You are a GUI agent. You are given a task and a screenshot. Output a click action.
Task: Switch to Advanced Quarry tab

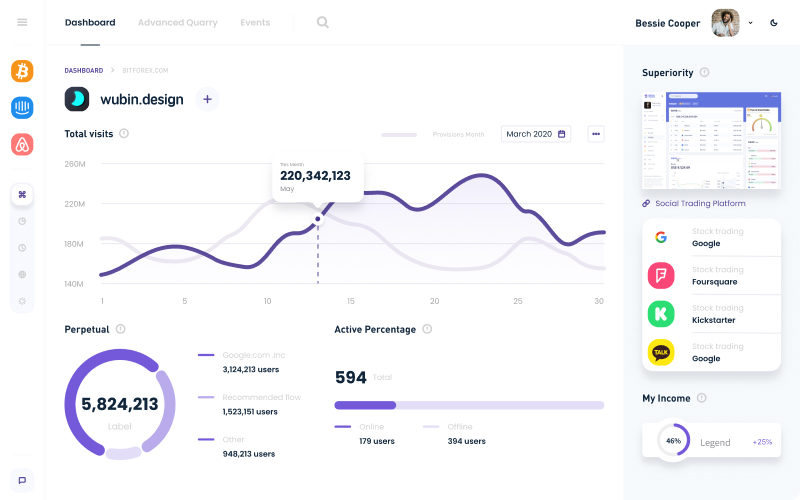177,22
